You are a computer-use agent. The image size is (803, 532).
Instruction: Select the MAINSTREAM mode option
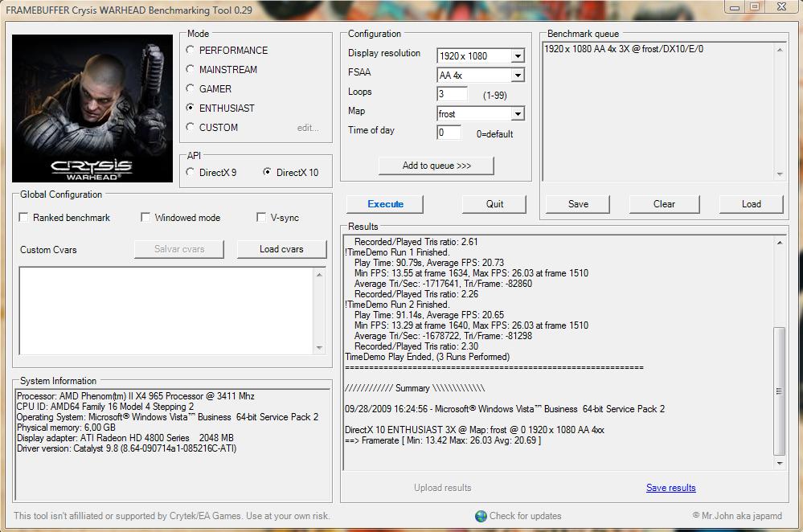pos(190,69)
